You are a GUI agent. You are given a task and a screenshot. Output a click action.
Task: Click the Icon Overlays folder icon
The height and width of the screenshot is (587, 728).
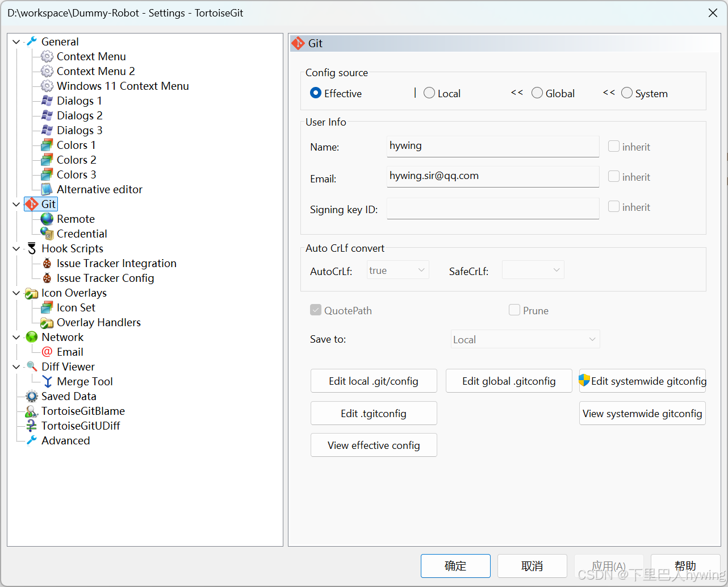[32, 293]
